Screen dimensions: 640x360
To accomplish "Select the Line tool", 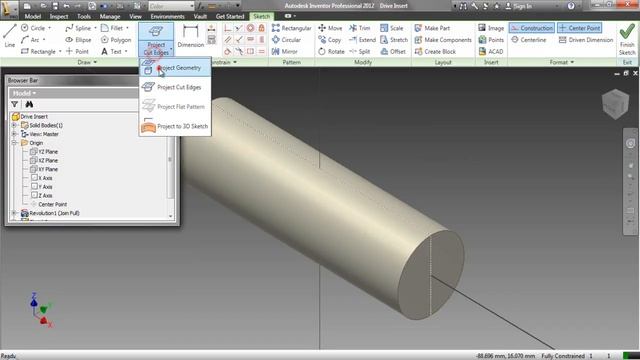I will pos(9,36).
